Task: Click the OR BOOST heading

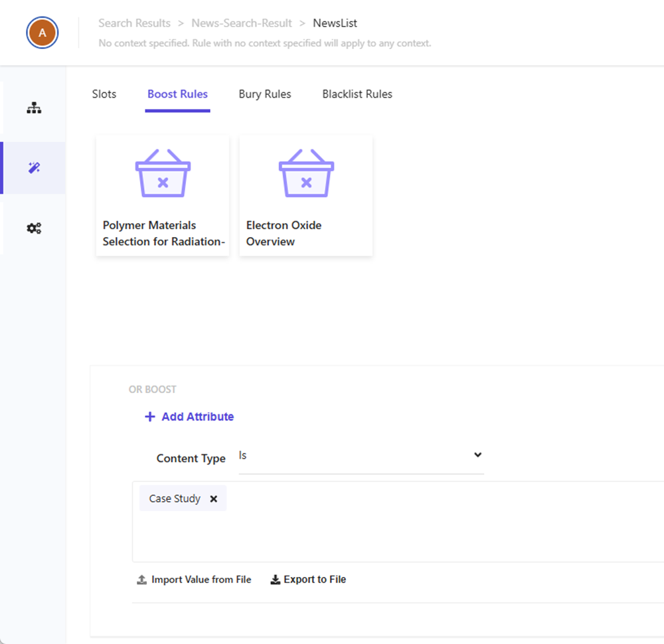Action: coord(153,390)
